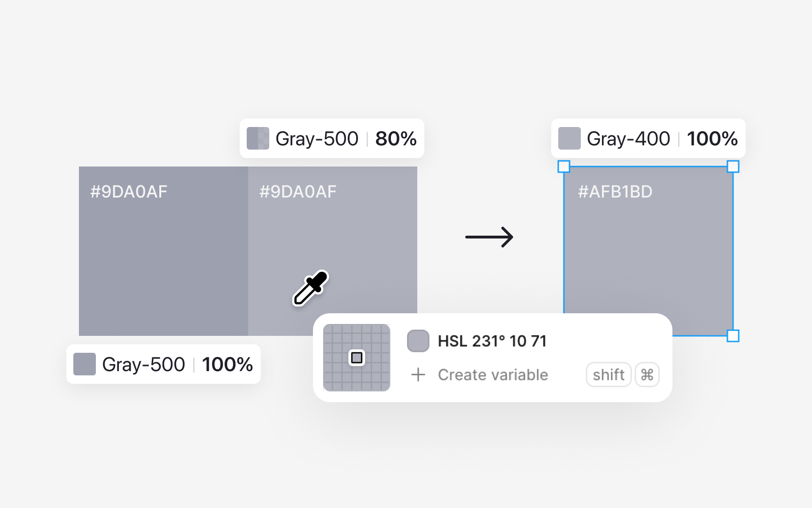Select the dark gray #9DA0AF left square

[163, 251]
